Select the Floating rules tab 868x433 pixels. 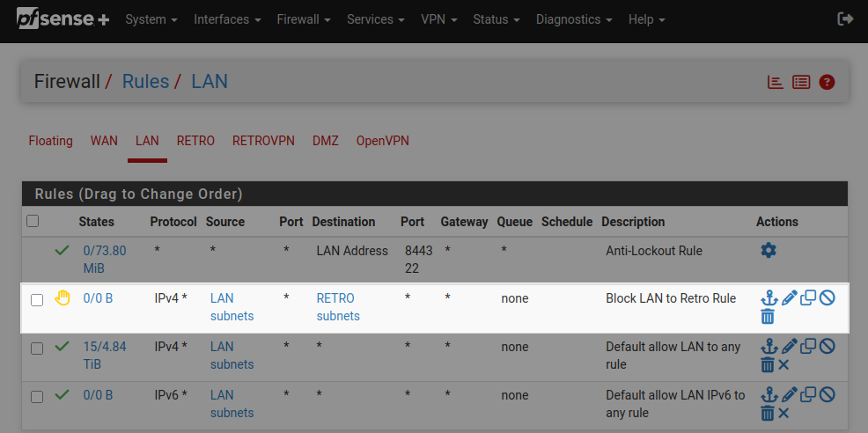[51, 141]
